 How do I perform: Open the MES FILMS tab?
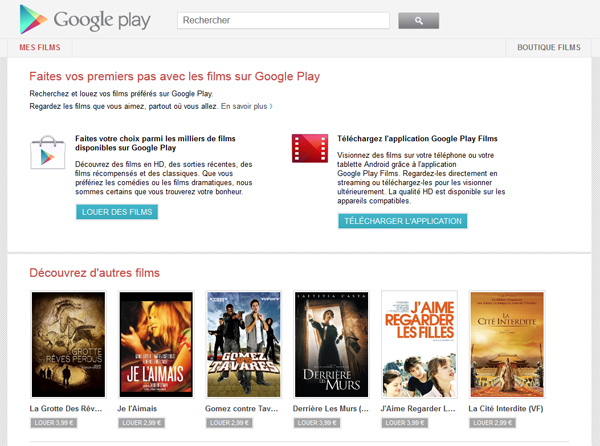point(40,47)
